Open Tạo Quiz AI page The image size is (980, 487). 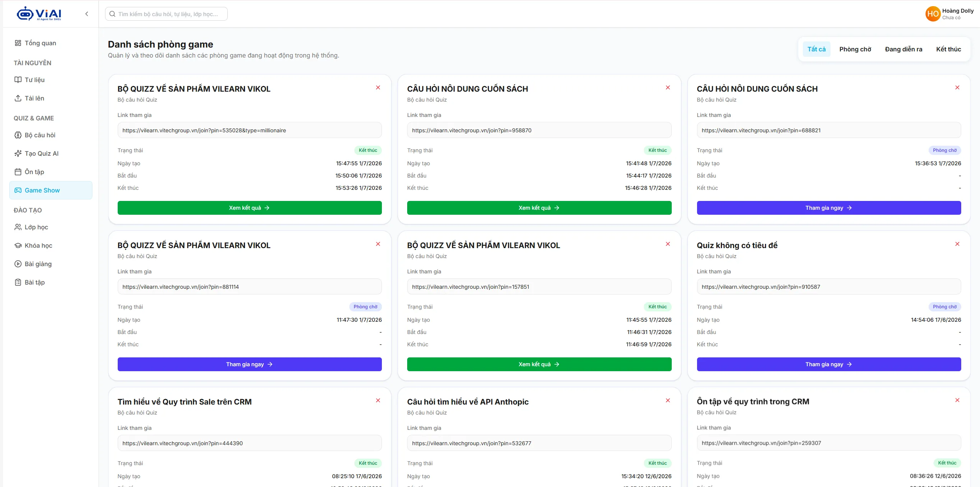[51, 153]
